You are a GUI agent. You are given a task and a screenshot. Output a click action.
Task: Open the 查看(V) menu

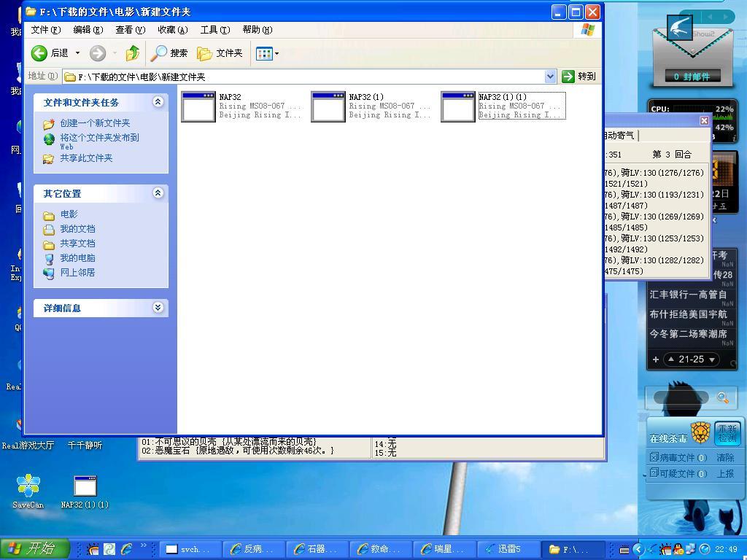130,30
